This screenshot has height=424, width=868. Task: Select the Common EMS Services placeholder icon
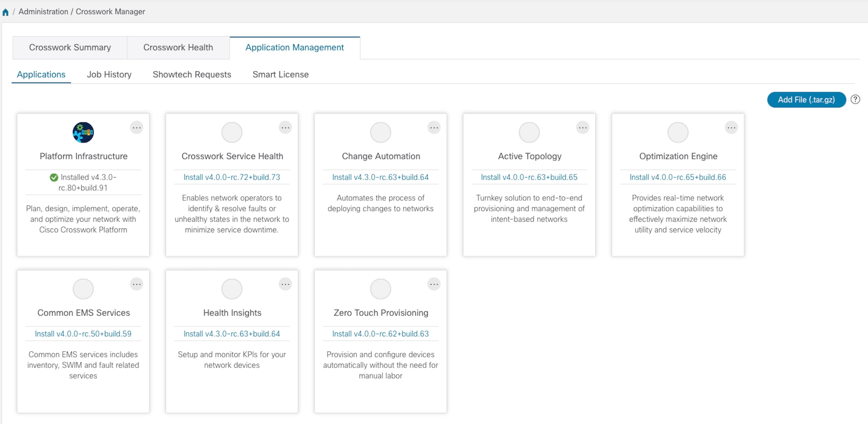[83, 289]
